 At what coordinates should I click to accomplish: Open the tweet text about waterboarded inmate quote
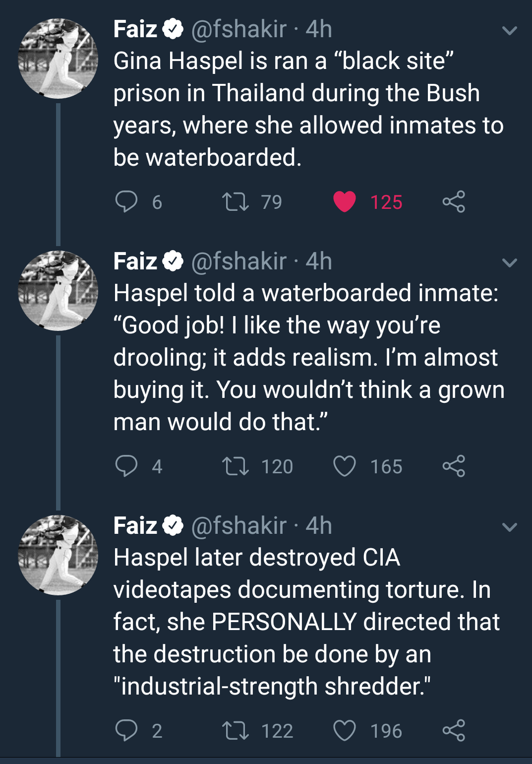click(x=307, y=357)
